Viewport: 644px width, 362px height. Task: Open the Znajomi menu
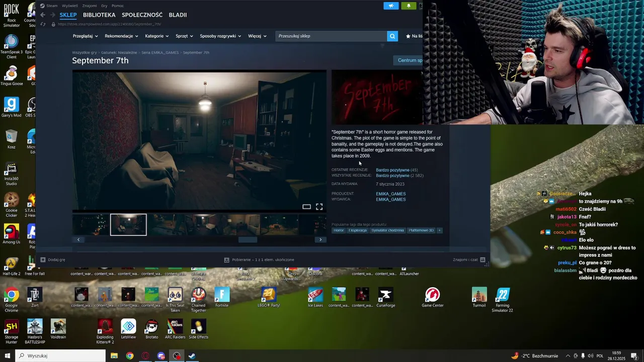90,6
